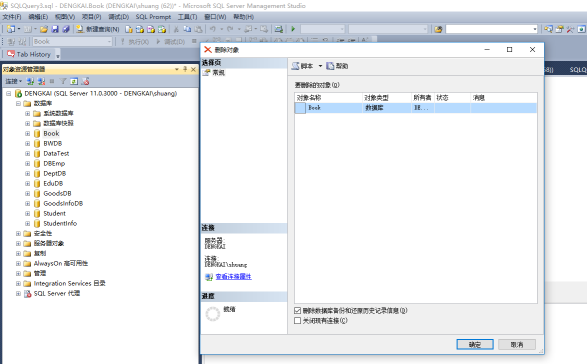Maximize the delete object dialog
Viewport: 587px width, 364px height.
click(510, 50)
